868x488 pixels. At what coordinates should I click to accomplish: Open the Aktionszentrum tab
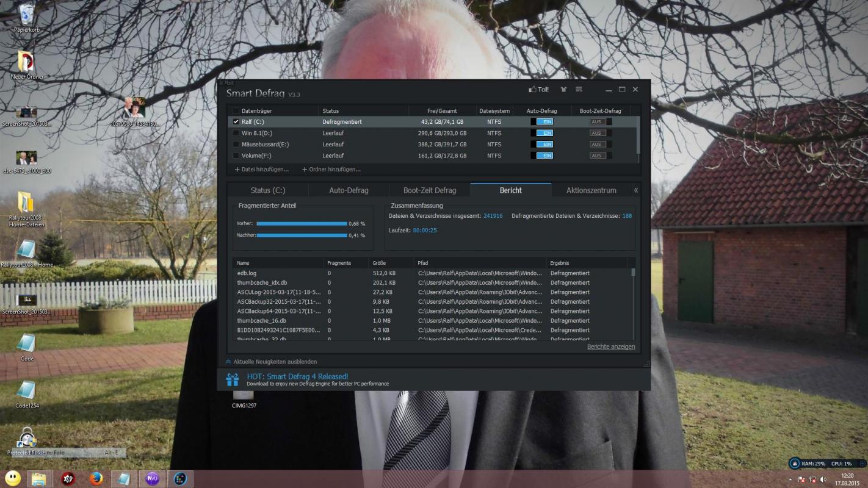591,190
